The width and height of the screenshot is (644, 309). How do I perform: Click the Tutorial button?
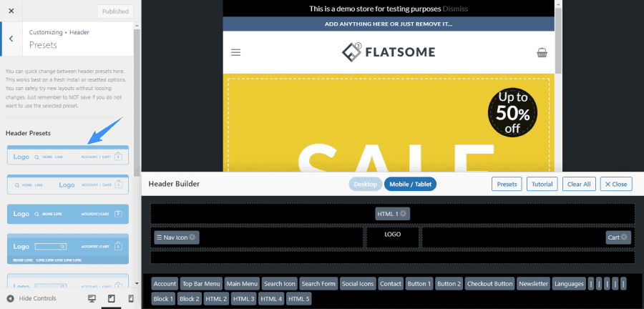click(542, 185)
